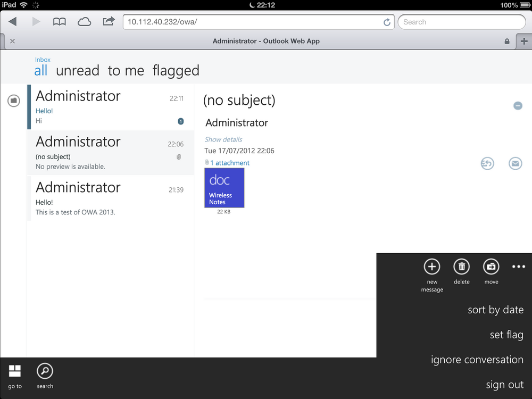The width and height of the screenshot is (532, 399).
Task: Click the date Tue 17/07/2012 22:06
Action: [239, 151]
